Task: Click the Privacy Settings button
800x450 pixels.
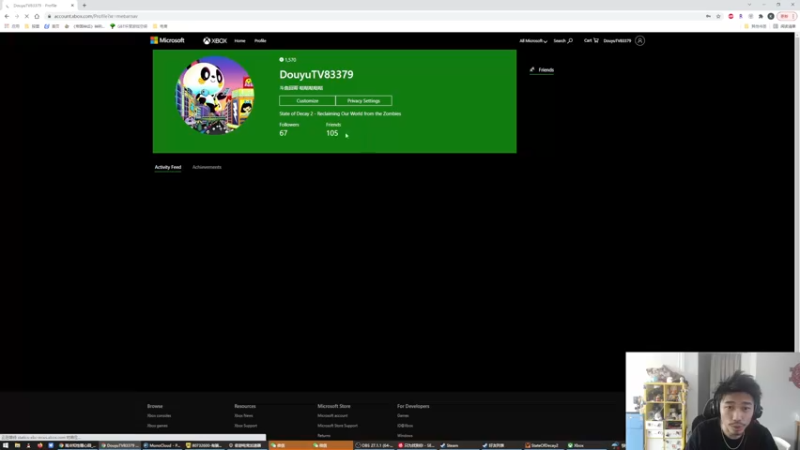Action: [x=364, y=101]
